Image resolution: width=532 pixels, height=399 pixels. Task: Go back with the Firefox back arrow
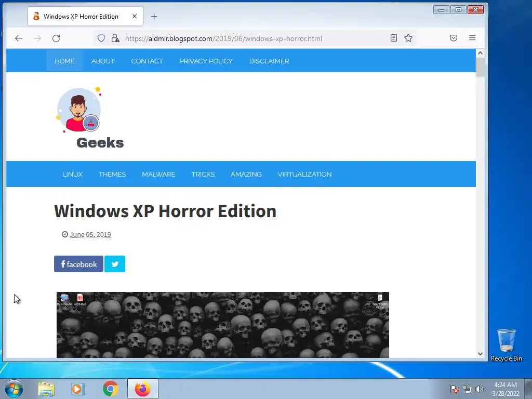click(x=19, y=38)
